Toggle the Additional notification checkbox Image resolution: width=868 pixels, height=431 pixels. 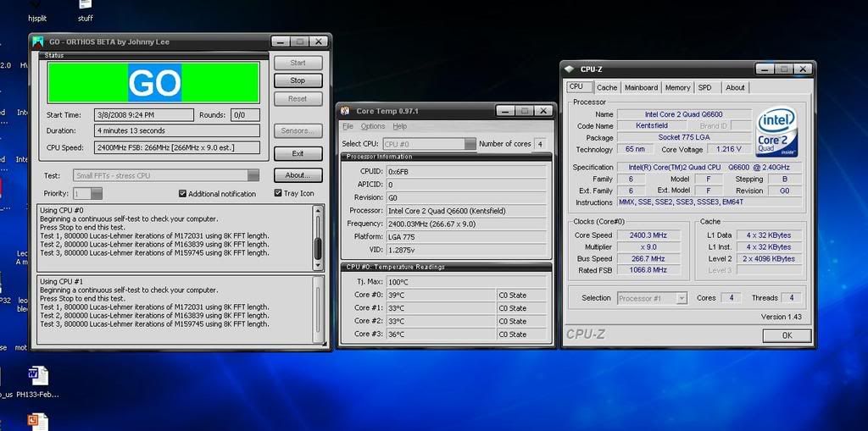[182, 194]
